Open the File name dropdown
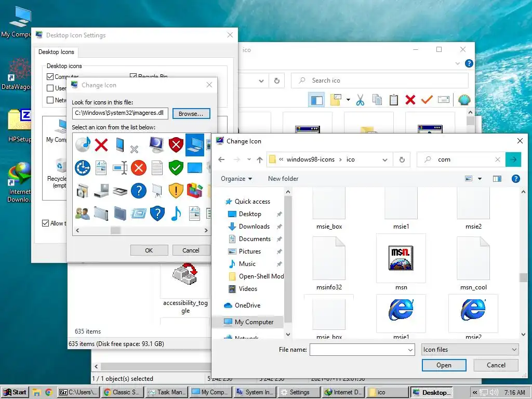This screenshot has height=399, width=532. [x=410, y=350]
